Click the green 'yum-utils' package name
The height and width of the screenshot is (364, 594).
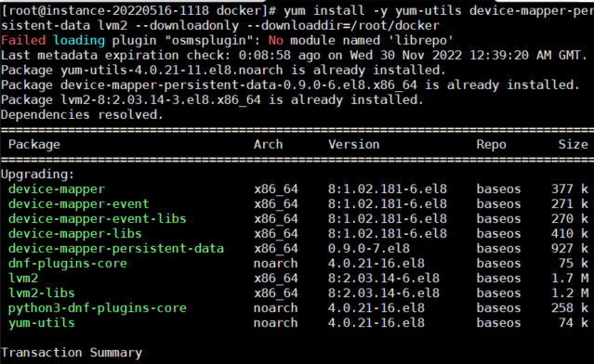coord(42,323)
